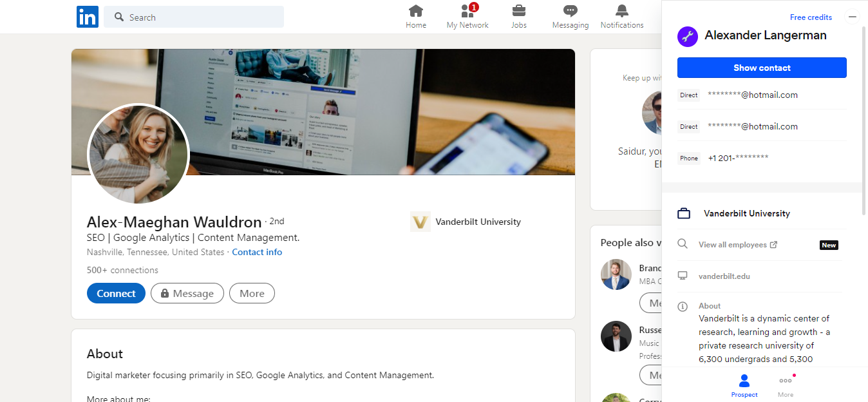Viewport: 868px width, 402px height.
Task: Click Vanderbilt University text on profile card
Action: click(478, 222)
